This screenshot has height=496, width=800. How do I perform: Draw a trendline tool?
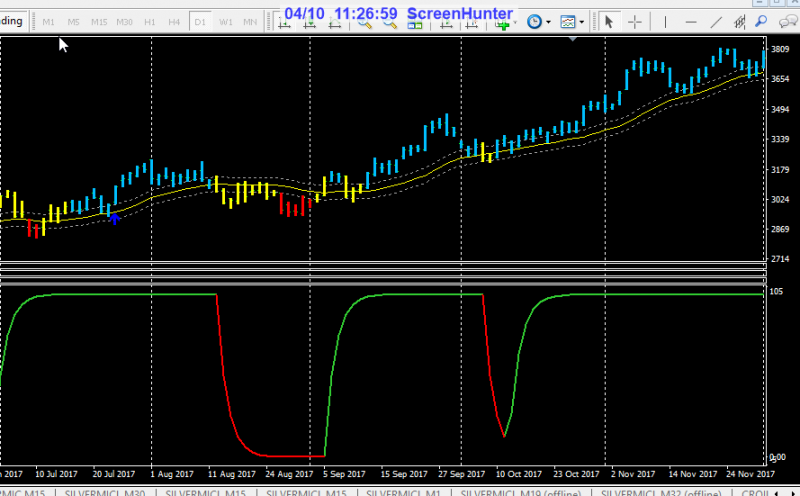coord(716,22)
